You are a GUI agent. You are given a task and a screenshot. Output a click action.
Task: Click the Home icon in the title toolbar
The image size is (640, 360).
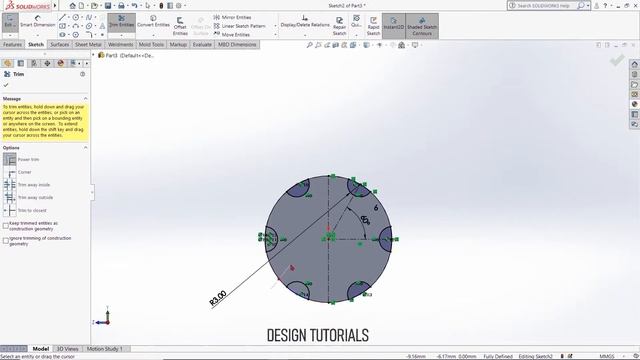(x=72, y=6)
